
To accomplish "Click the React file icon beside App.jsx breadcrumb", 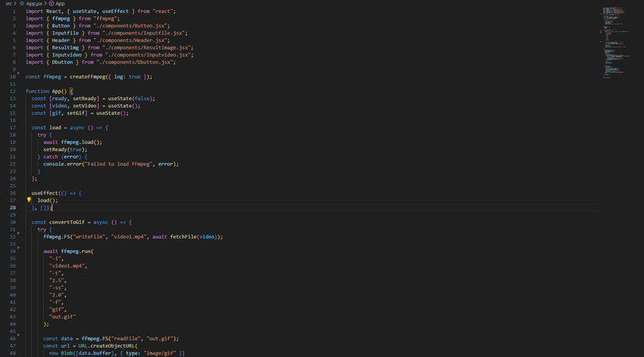I will click(22, 4).
